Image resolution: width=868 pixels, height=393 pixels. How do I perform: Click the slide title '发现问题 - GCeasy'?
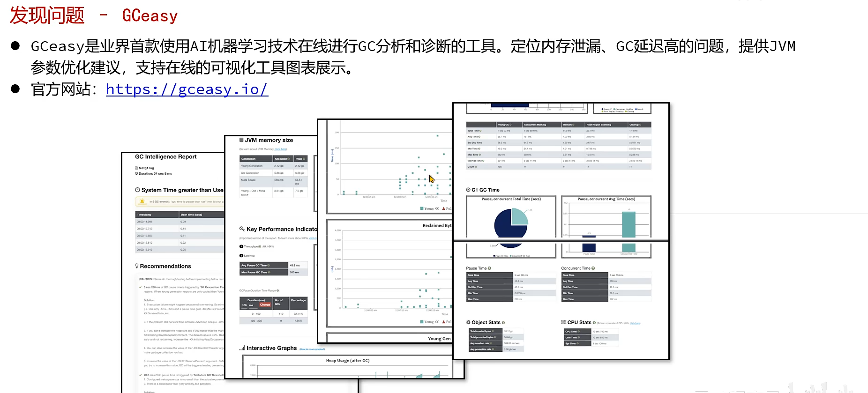coord(94,15)
